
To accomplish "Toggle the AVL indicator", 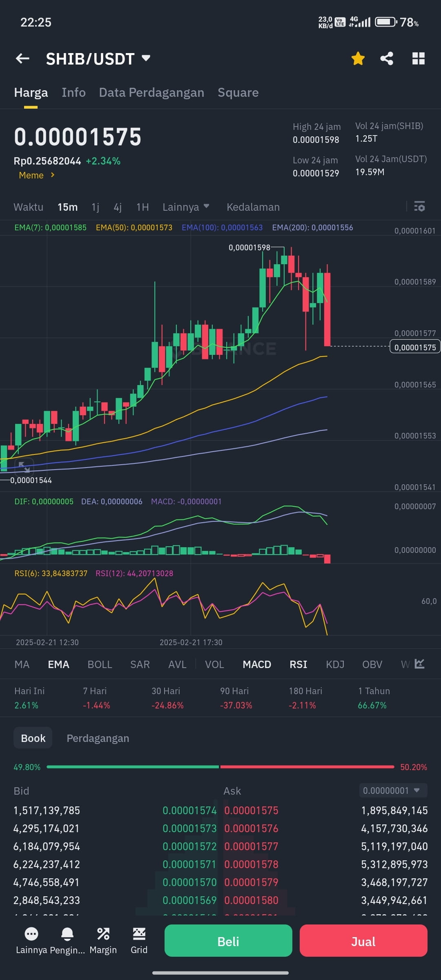I will click(x=177, y=664).
